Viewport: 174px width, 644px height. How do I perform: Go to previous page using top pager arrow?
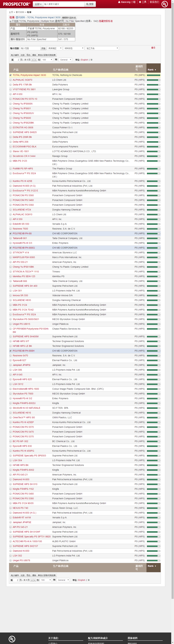click(32, 60)
